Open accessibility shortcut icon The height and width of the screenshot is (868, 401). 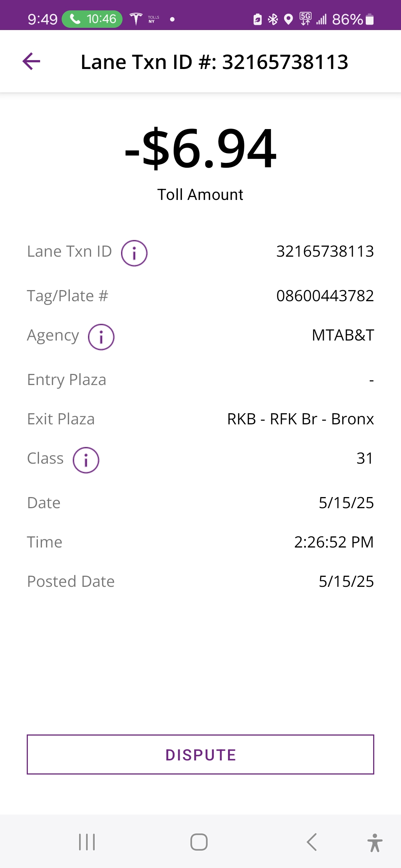[375, 842]
